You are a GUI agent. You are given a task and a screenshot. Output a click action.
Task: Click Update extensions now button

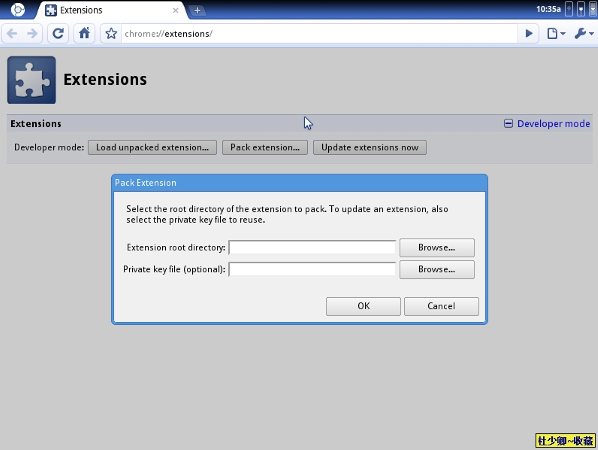click(370, 148)
